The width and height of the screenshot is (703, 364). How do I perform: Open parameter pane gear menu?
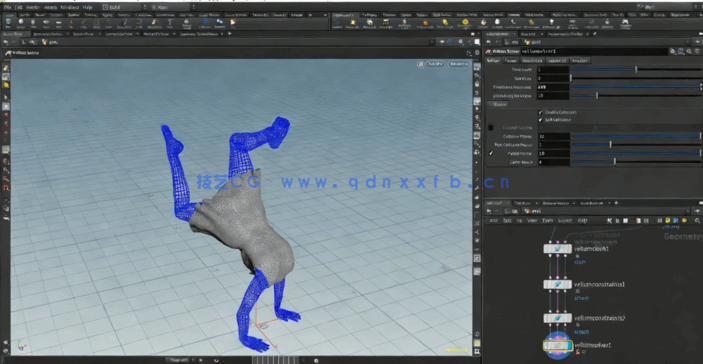[673, 52]
